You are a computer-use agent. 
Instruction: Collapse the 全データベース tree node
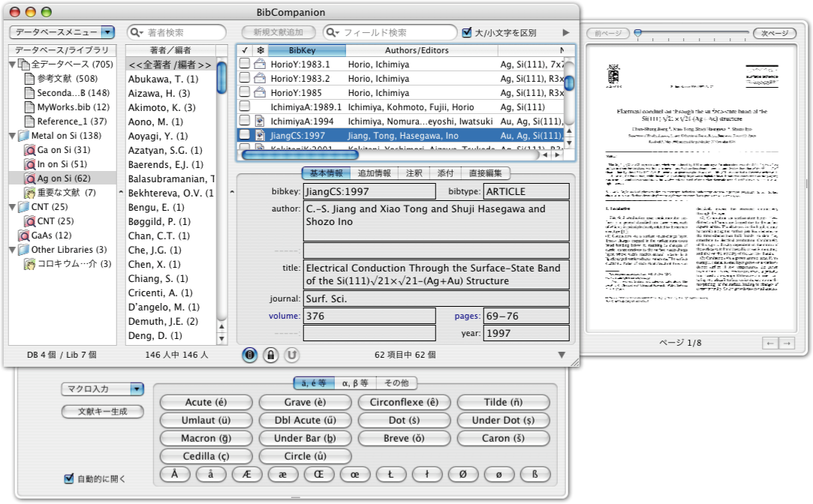[x=13, y=64]
